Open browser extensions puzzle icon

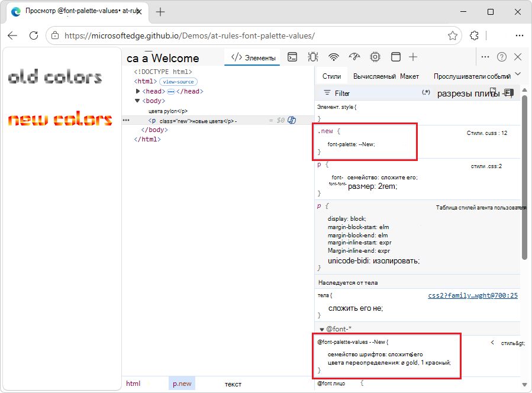point(474,36)
